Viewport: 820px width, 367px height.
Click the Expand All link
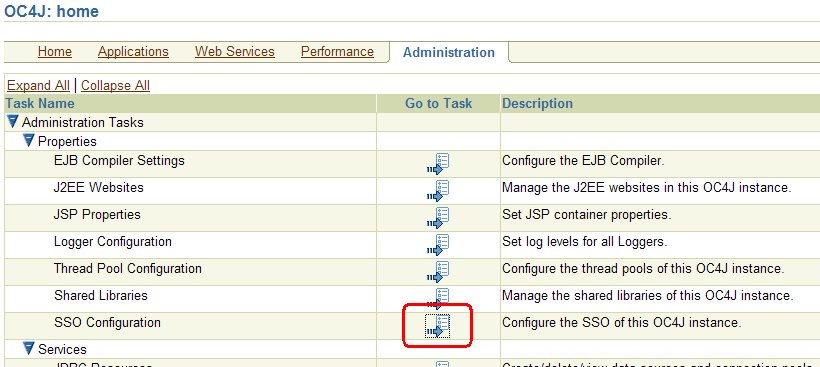[x=38, y=85]
